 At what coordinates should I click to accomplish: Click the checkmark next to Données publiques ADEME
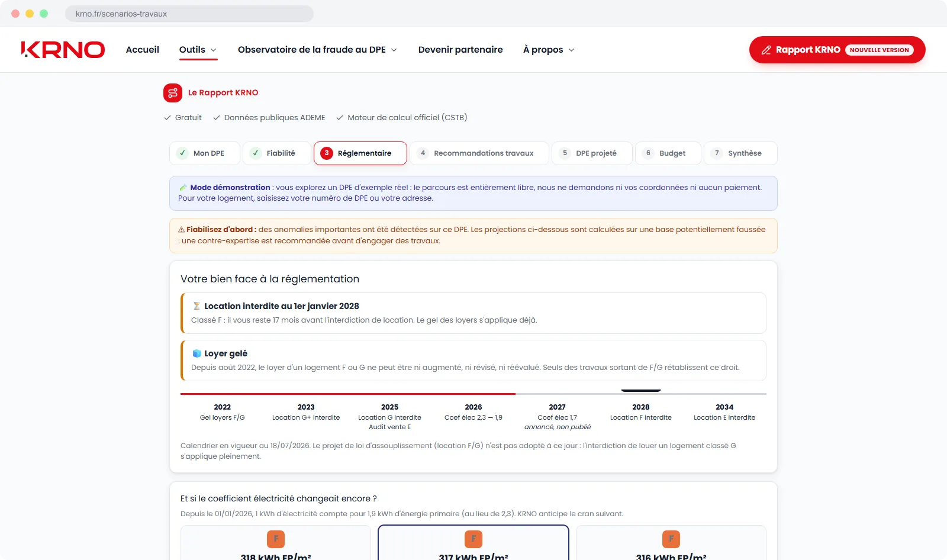[x=217, y=118]
